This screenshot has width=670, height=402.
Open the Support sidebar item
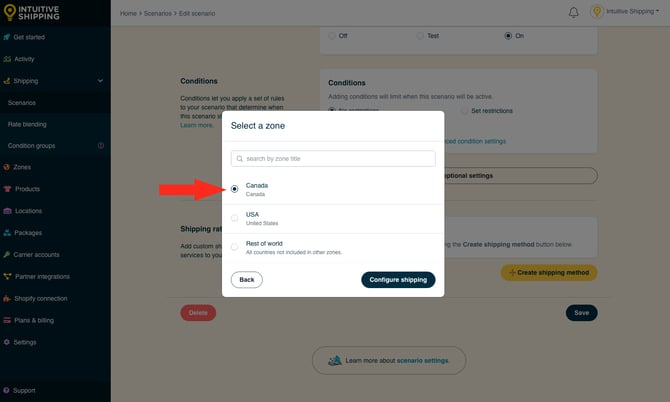24,390
